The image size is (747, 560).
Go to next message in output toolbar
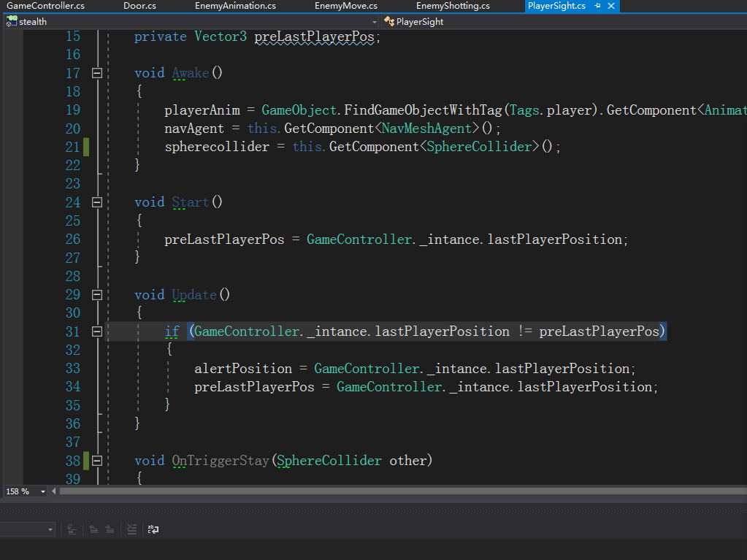click(110, 529)
